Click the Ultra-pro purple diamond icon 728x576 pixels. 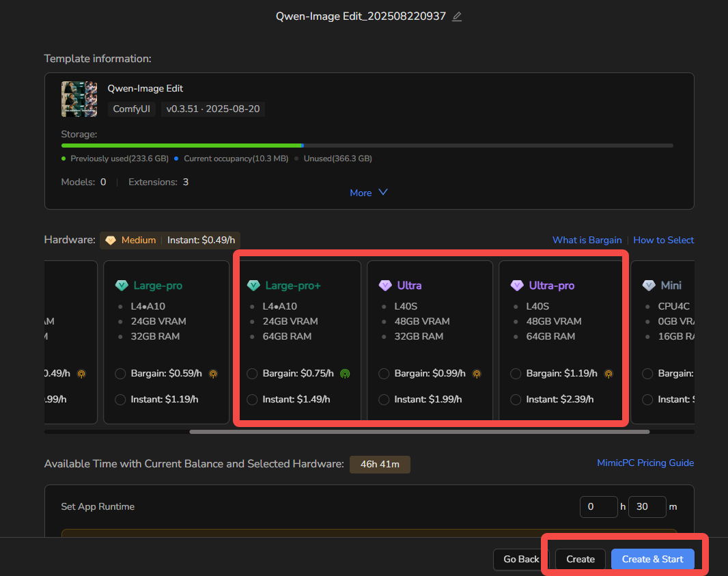[517, 286]
